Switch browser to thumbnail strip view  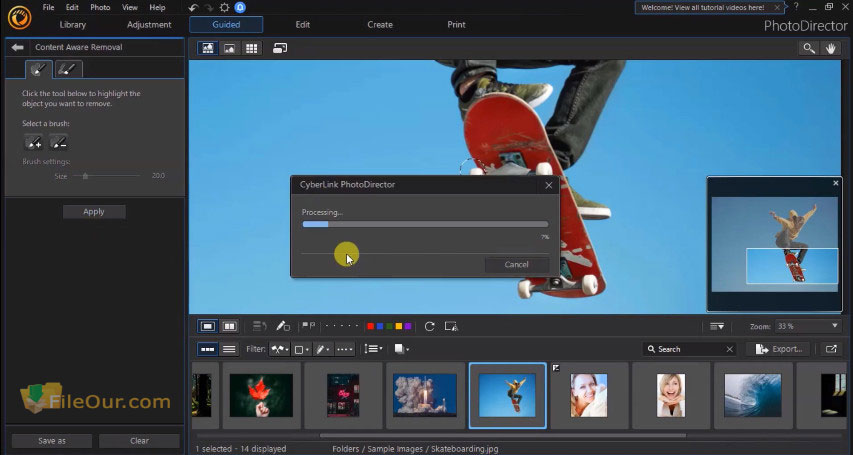click(208, 349)
